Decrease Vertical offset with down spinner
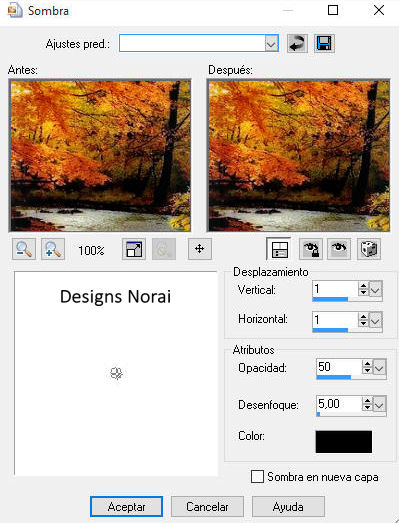The image size is (399, 523). coord(363,293)
